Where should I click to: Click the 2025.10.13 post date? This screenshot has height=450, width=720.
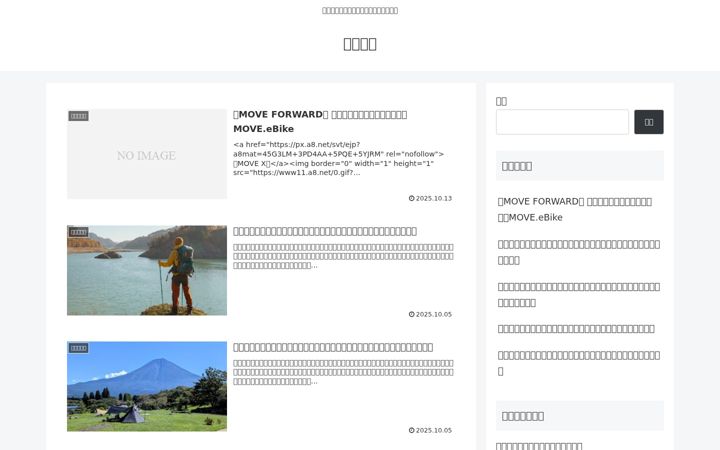point(433,198)
